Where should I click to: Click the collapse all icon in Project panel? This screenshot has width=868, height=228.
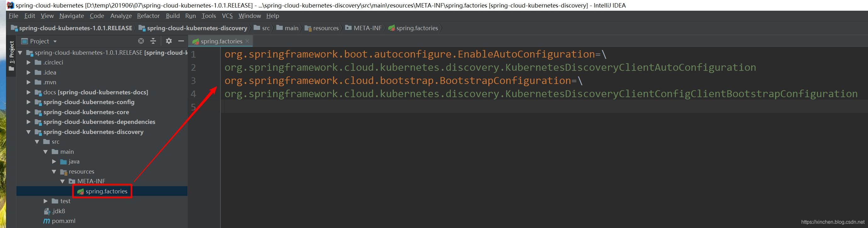tap(153, 41)
